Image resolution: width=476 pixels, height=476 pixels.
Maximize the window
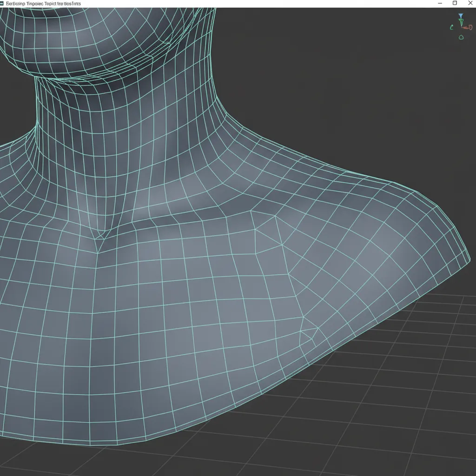point(455,3)
